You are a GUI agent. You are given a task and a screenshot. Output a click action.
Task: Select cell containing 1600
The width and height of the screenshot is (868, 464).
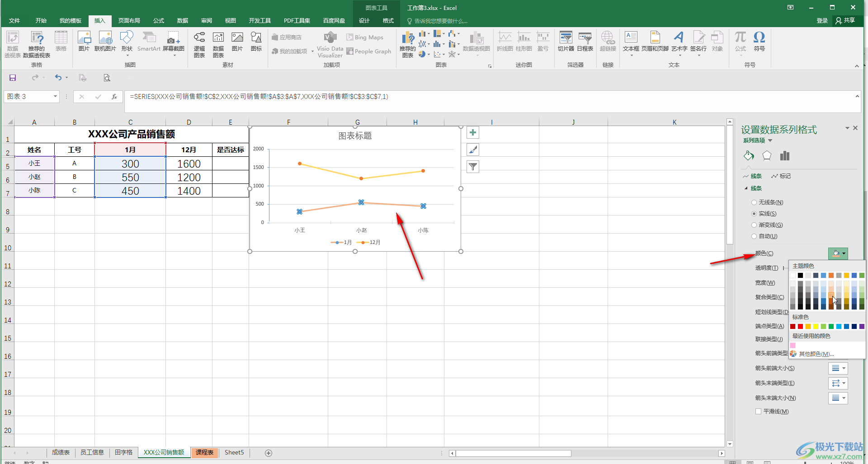(189, 164)
